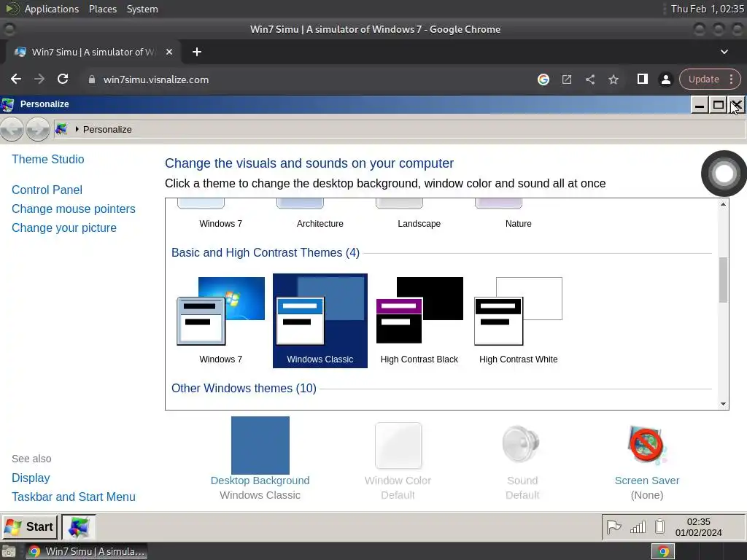Click the network signal tray icon
747x560 pixels.
[x=638, y=526]
